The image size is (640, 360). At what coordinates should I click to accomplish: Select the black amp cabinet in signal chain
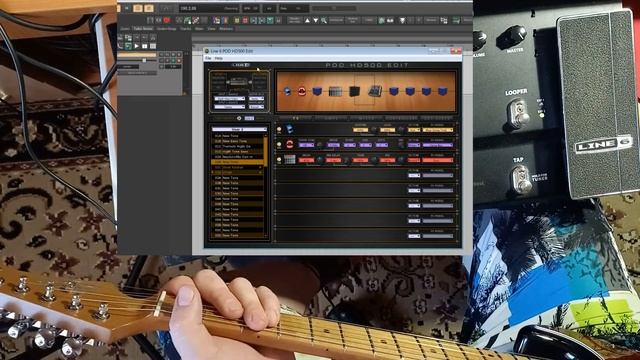(354, 91)
